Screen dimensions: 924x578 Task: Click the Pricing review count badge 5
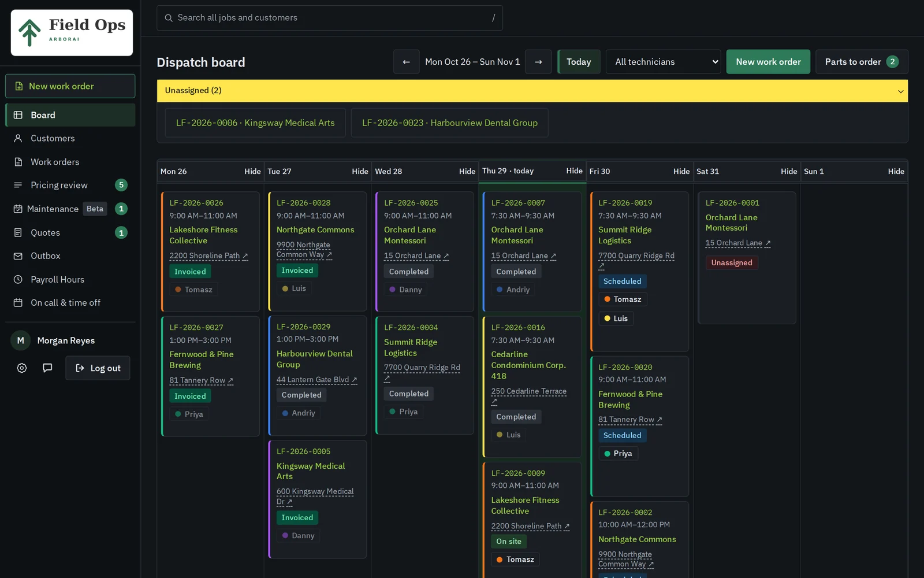[121, 185]
